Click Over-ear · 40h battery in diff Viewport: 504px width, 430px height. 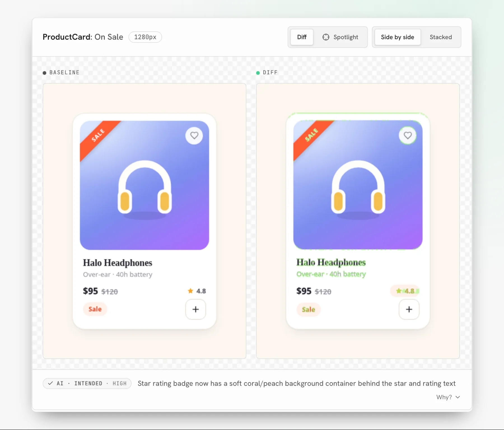click(x=331, y=274)
